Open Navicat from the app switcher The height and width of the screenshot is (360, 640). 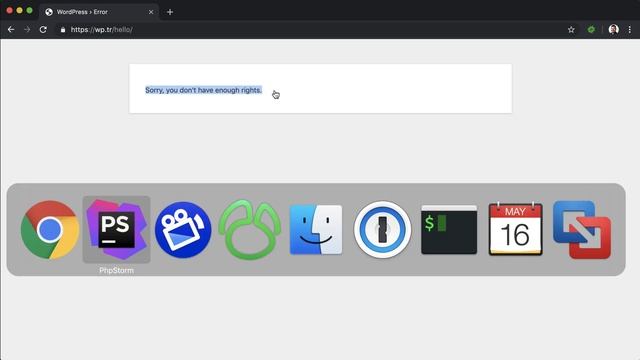click(249, 229)
